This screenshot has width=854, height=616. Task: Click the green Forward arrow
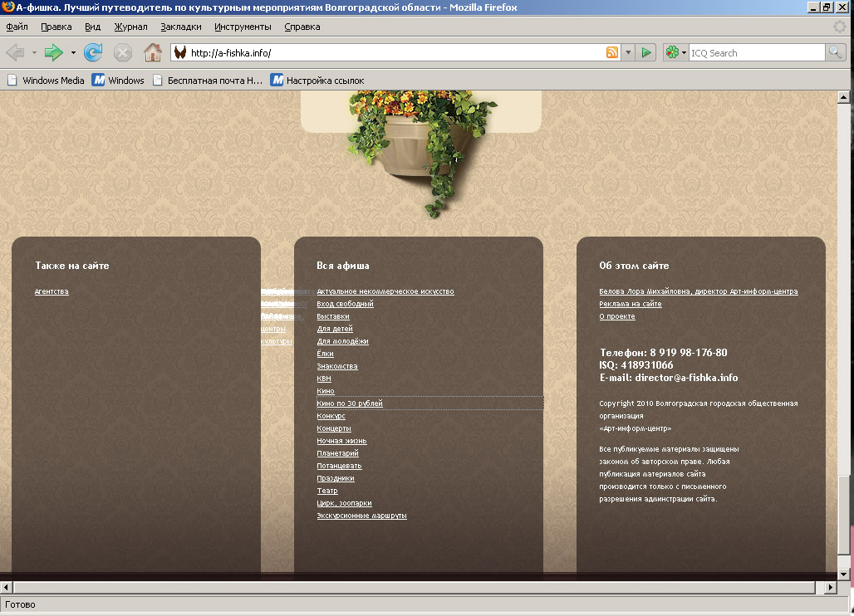[x=53, y=53]
